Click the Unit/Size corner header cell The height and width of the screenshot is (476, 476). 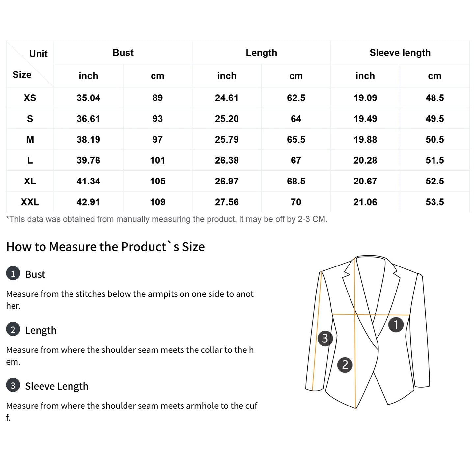click(30, 64)
